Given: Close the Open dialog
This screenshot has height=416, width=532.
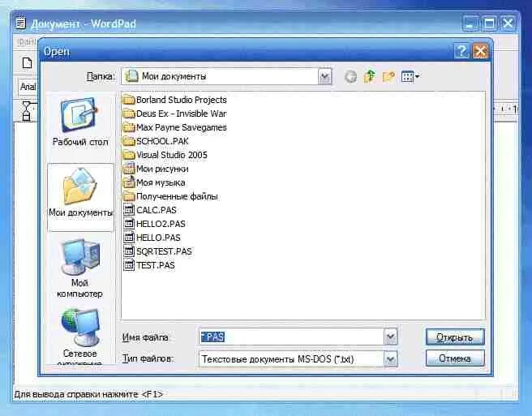Looking at the screenshot, I should 480,51.
